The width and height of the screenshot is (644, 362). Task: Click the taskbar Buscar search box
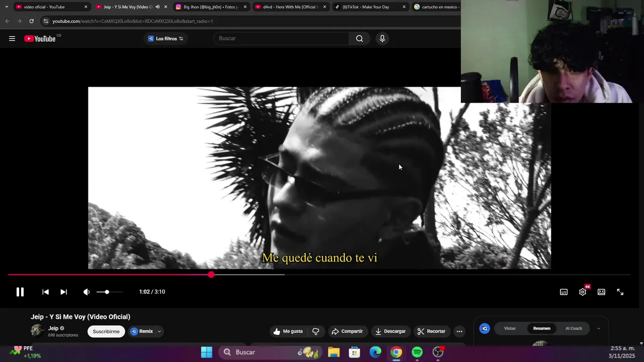tap(269, 352)
